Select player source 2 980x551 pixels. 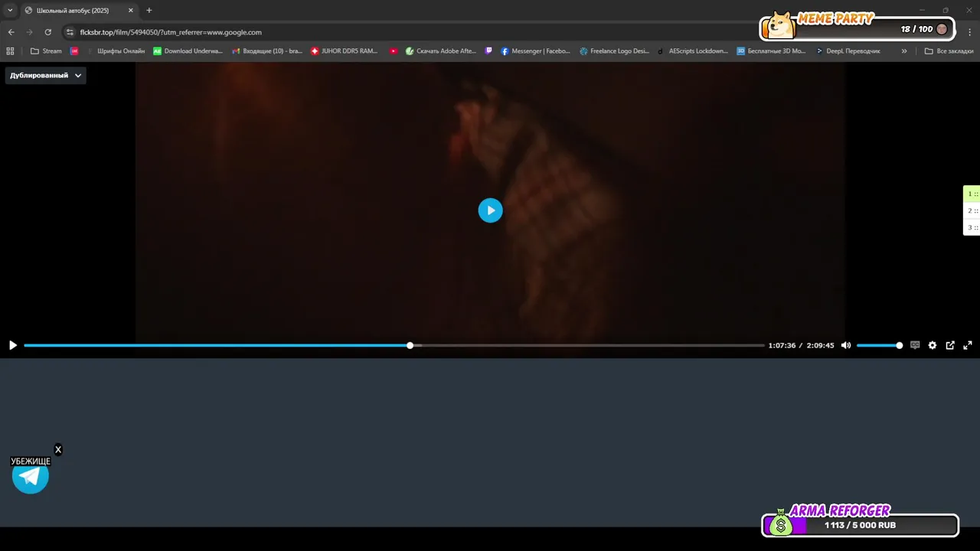[x=972, y=210]
